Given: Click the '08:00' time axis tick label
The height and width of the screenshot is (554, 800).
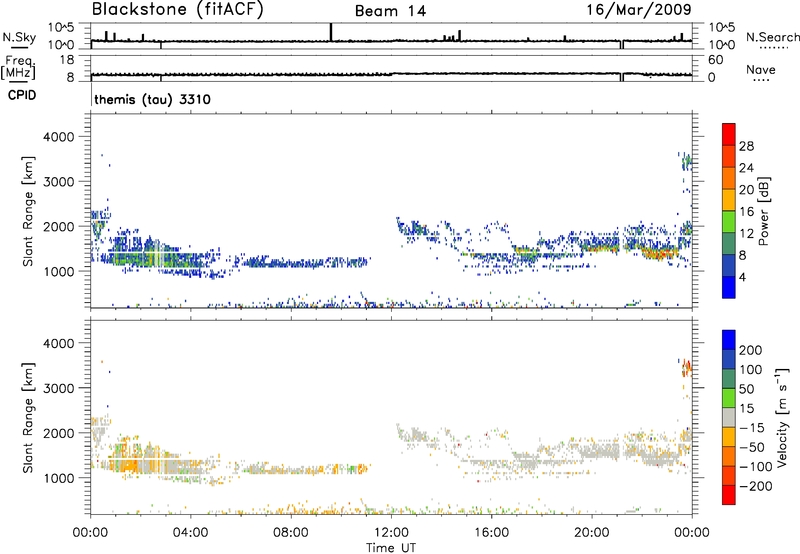Looking at the screenshot, I should coord(290,533).
